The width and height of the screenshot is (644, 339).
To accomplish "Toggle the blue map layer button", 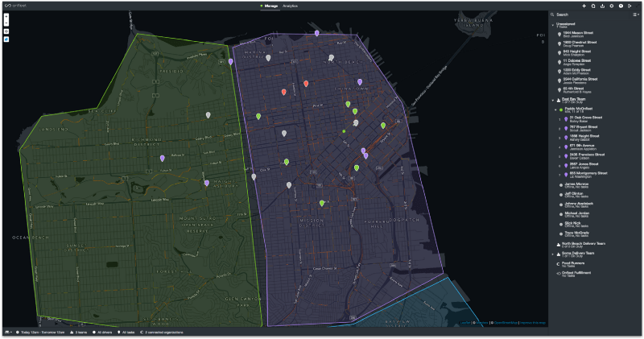I will (x=7, y=39).
